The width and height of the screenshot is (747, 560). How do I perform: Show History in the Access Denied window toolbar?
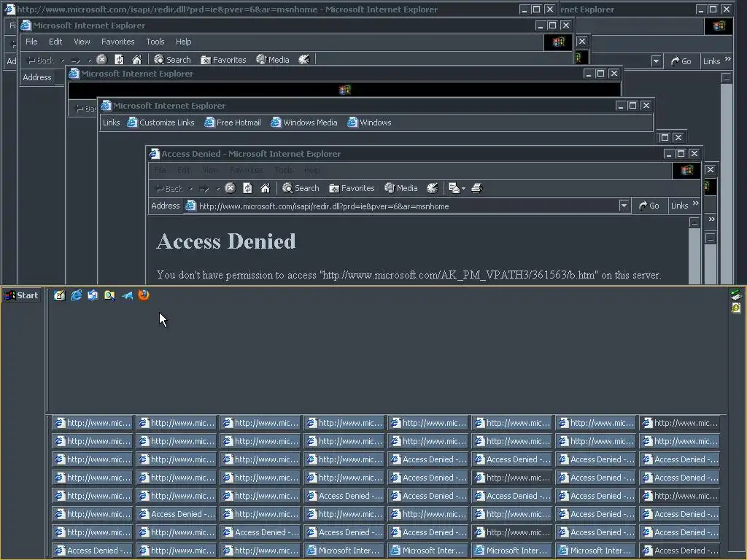click(x=432, y=188)
